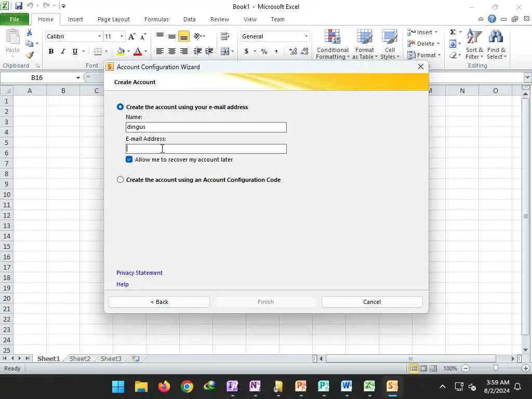Click the Center text alignment icon
Screen dimensions: 532x399
pos(171,51)
